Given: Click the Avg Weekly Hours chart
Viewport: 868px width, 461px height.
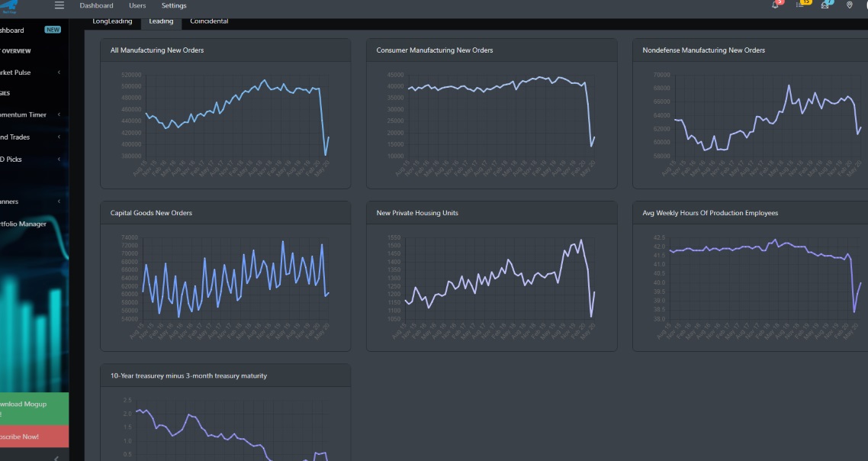Looking at the screenshot, I should coord(753,287).
